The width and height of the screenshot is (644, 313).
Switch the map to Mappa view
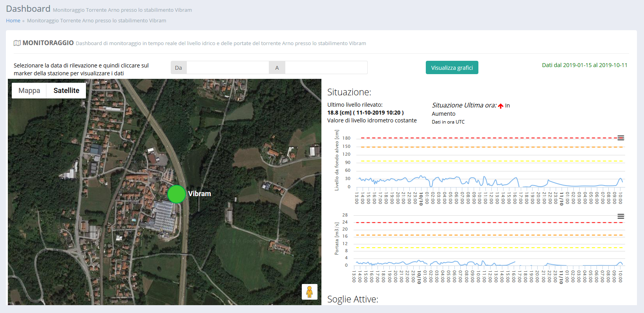tap(29, 91)
